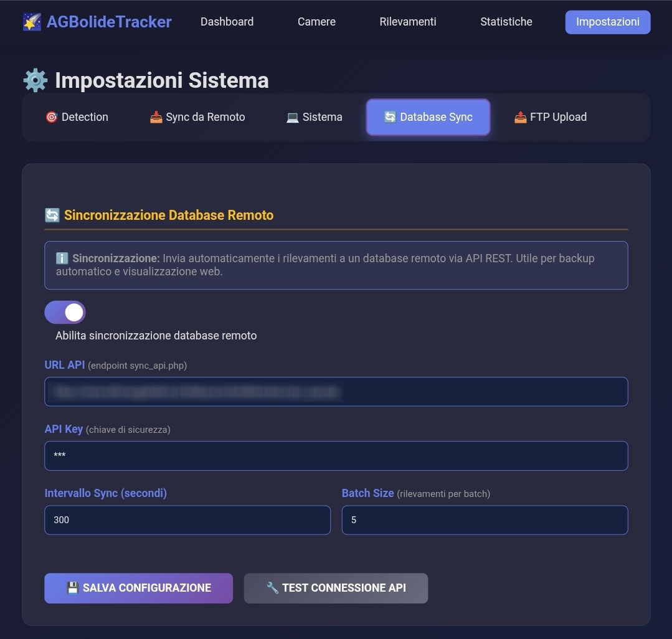Click the Batch Size field showing 5

(x=485, y=520)
